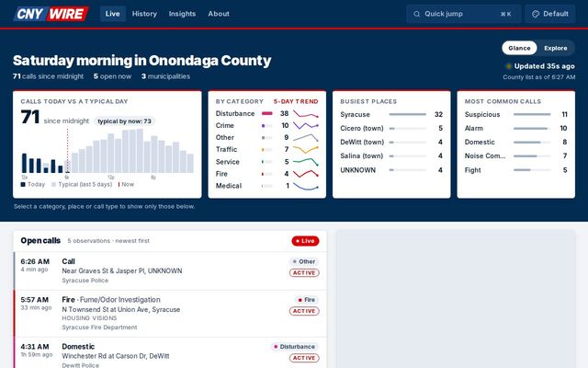The width and height of the screenshot is (588, 368).
Task: Click the Typical (last 5 days) legend entry
Action: coord(82,184)
